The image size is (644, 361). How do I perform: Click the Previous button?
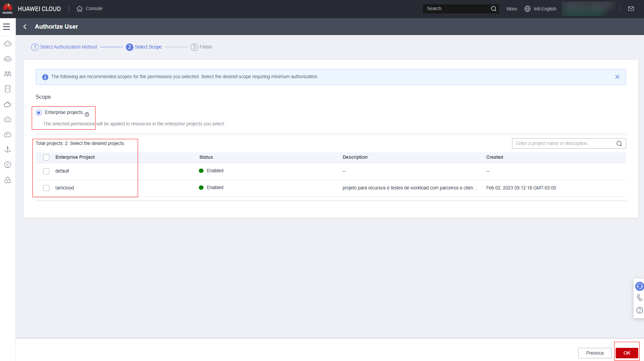click(x=595, y=353)
